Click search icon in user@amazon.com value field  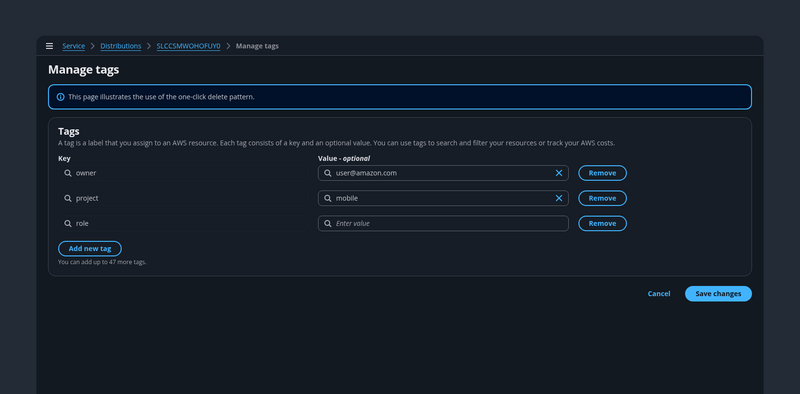[328, 173]
